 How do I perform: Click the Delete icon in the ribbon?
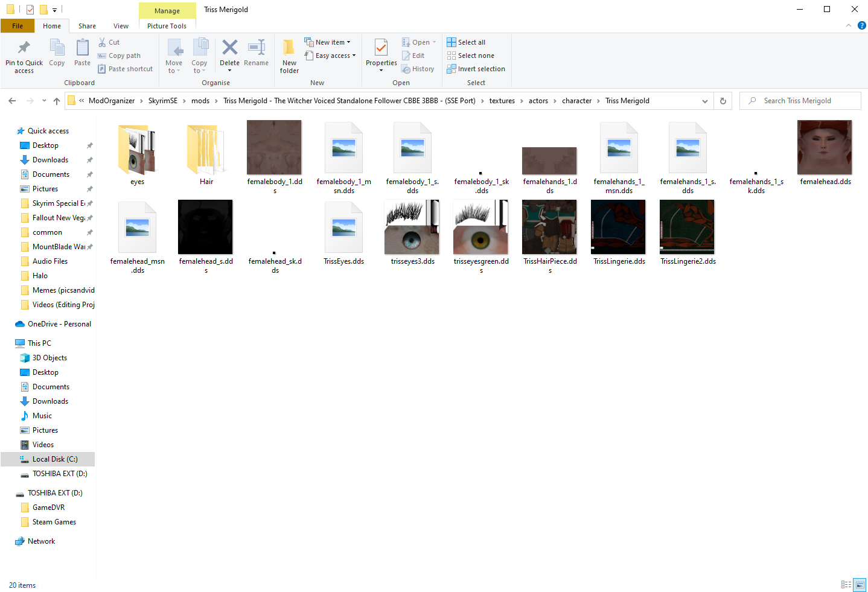(229, 48)
